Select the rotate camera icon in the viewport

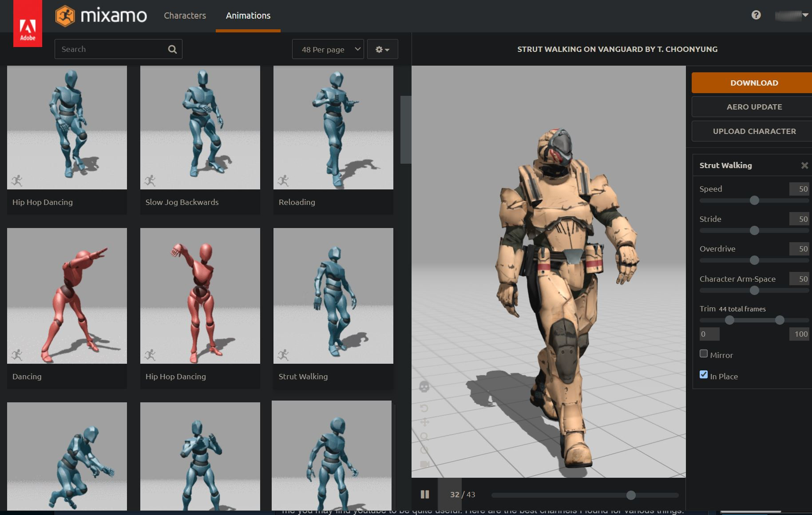point(424,408)
